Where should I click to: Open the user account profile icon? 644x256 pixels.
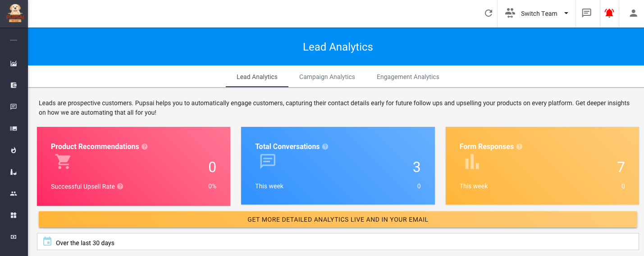click(x=633, y=14)
